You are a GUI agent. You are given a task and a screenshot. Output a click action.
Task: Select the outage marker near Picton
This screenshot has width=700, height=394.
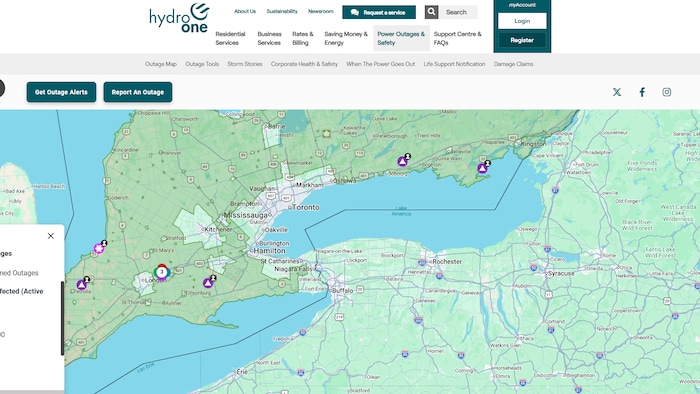(x=482, y=168)
